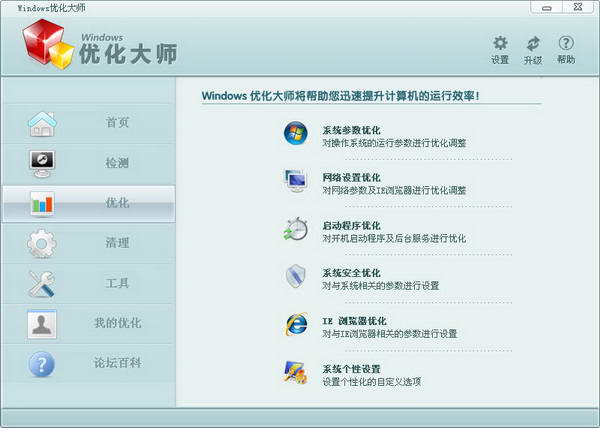Click description 对与系统相关的参数进行设置
Image resolution: width=600 pixels, height=428 pixels.
[380, 286]
